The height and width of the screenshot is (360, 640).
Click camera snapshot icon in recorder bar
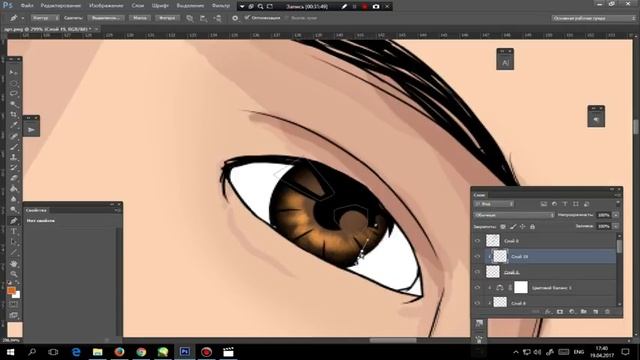pos(376,7)
